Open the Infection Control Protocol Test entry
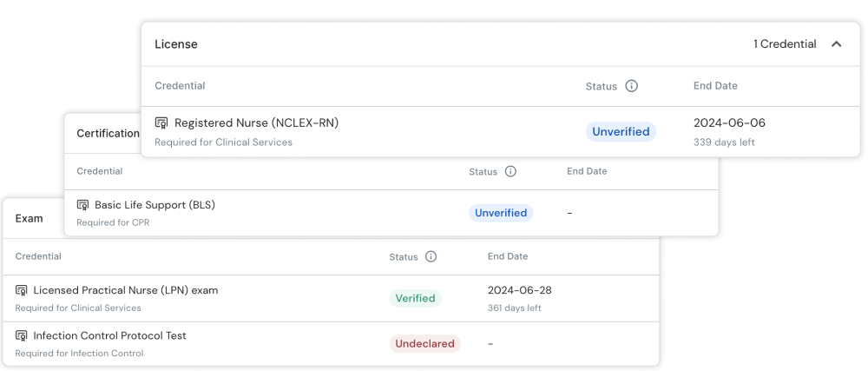This screenshot has height=371, width=868. (x=109, y=335)
